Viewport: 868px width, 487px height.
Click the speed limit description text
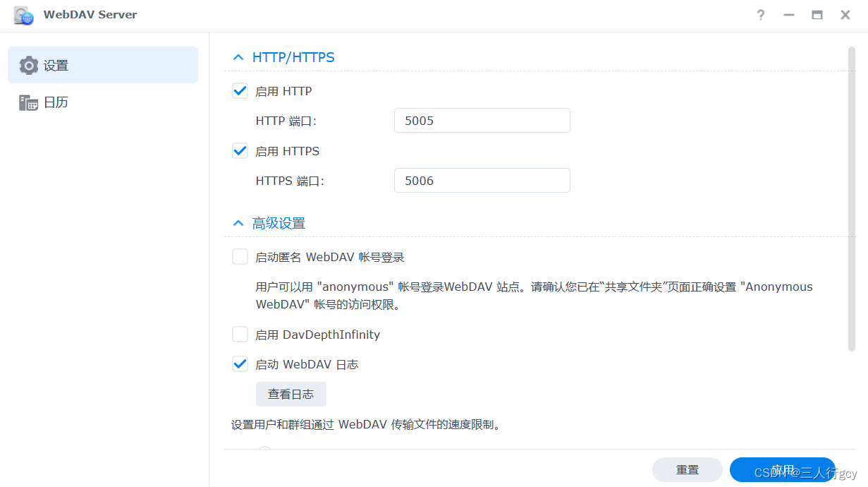coord(366,425)
